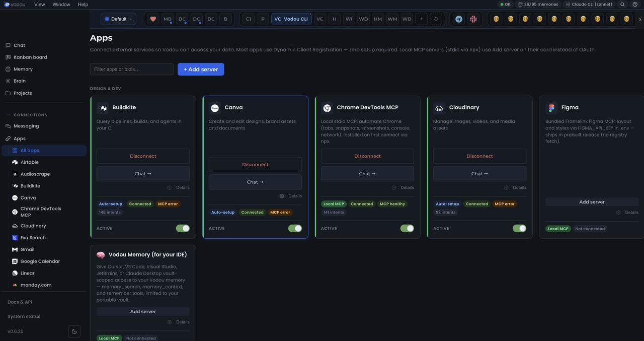Select the C1 tab in the toolbar
Image resolution: width=644 pixels, height=341 pixels.
pyautogui.click(x=248, y=19)
